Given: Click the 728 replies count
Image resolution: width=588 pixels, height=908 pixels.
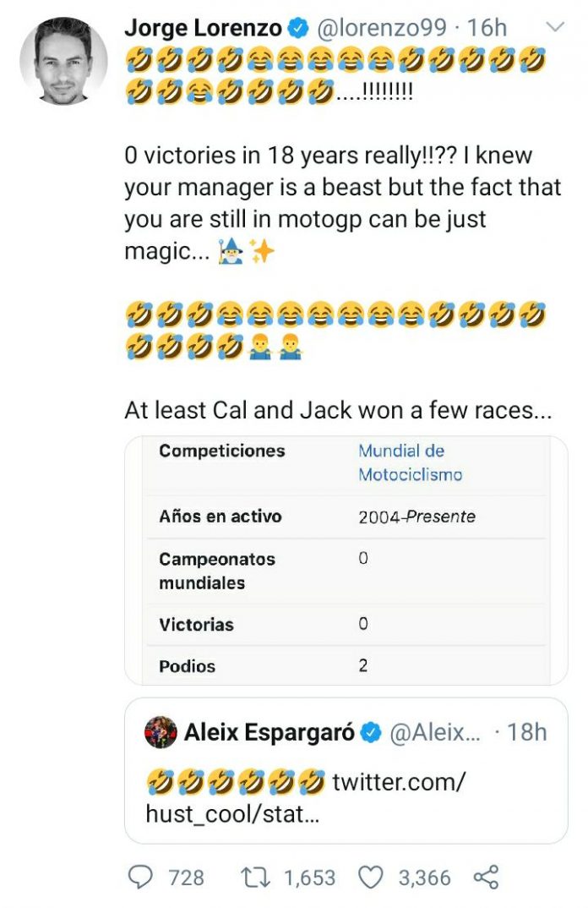Looking at the screenshot, I should tap(187, 878).
